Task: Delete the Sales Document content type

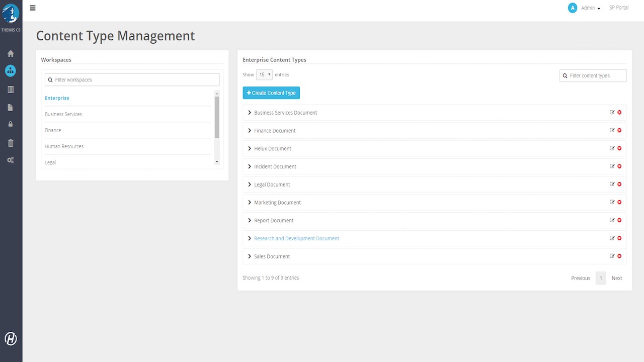Action: [619, 256]
